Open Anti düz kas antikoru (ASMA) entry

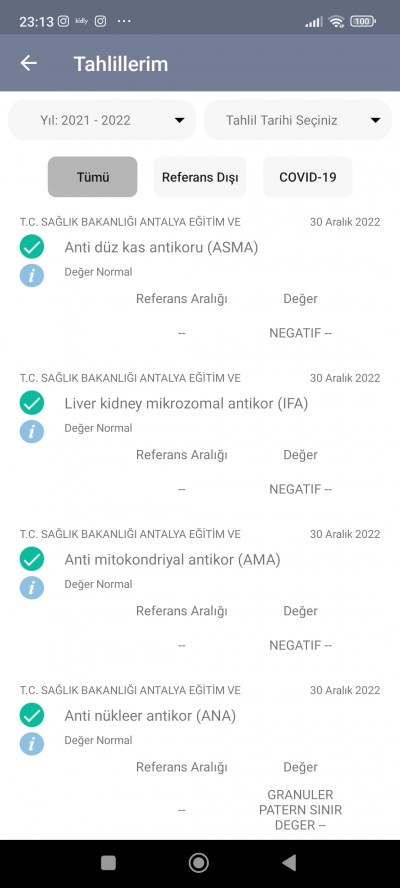click(x=161, y=247)
